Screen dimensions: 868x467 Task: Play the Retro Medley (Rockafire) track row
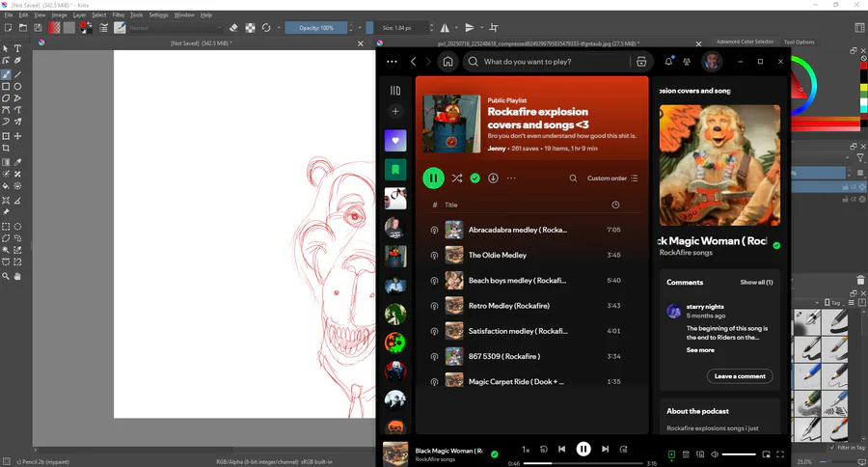[531, 306]
